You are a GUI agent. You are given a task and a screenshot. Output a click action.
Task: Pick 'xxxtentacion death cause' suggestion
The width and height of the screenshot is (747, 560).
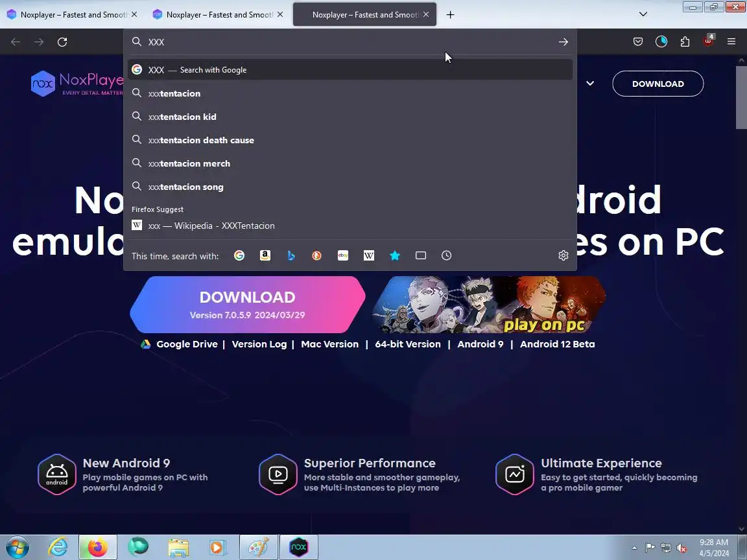point(350,140)
